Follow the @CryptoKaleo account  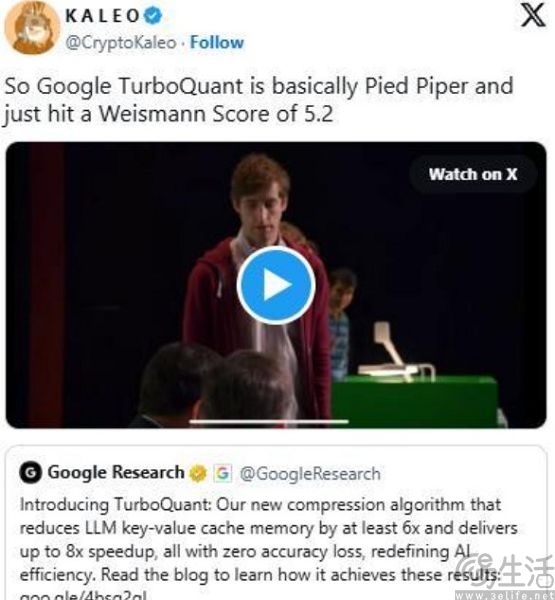point(217,42)
